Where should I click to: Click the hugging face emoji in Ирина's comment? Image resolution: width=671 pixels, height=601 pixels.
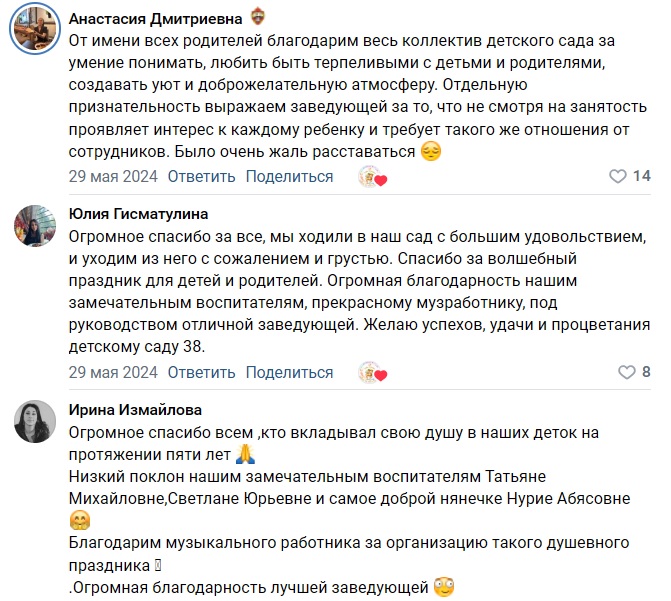pos(81,521)
